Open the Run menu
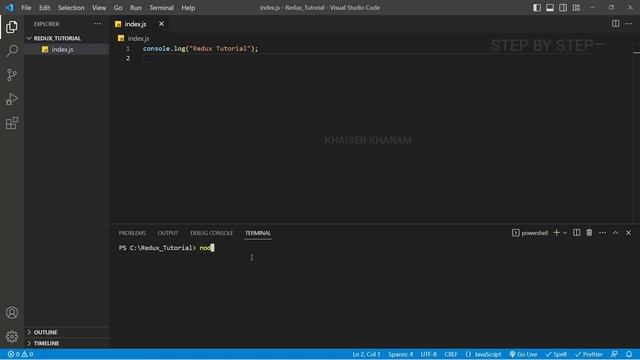Viewport: 640px width, 360px height. coord(136,8)
